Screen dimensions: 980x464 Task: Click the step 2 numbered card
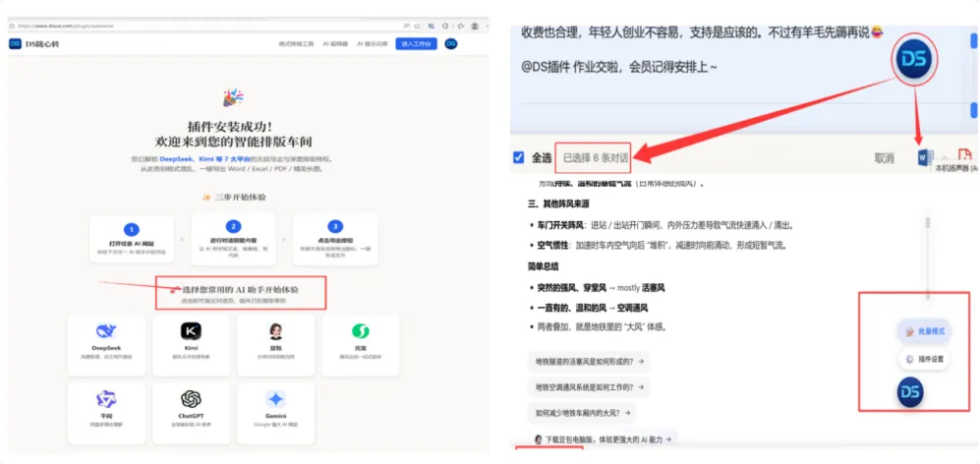[x=233, y=239]
